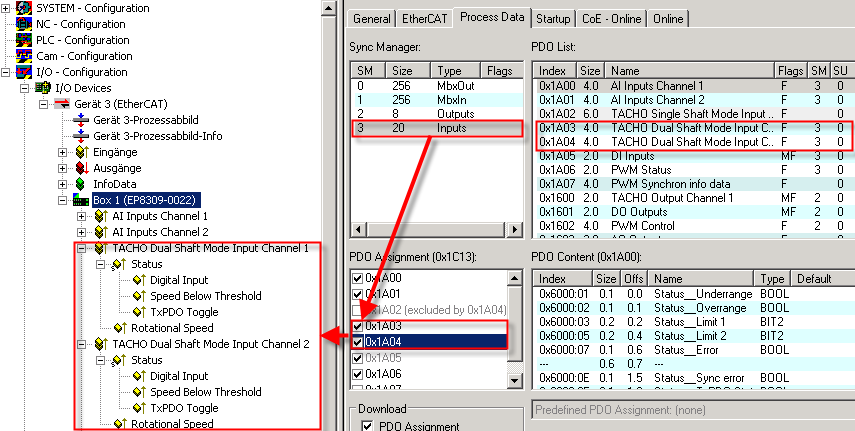Select the Process Data tab

[x=492, y=17]
